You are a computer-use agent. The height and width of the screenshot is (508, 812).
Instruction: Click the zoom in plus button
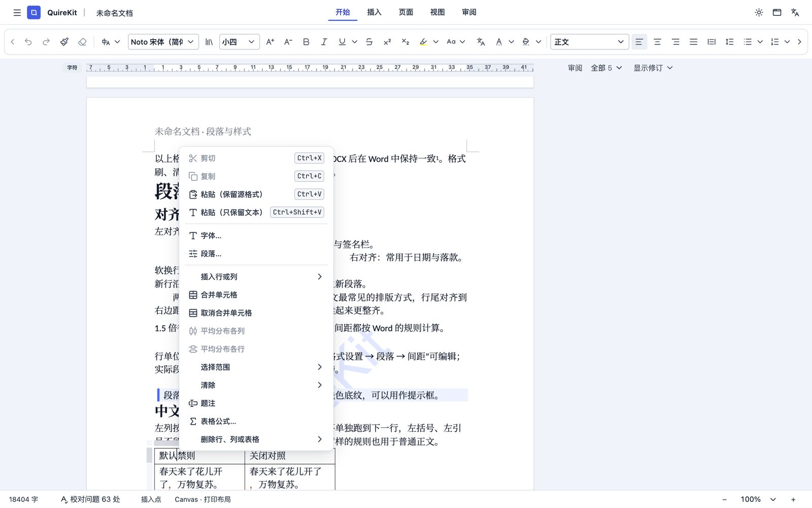pos(793,499)
